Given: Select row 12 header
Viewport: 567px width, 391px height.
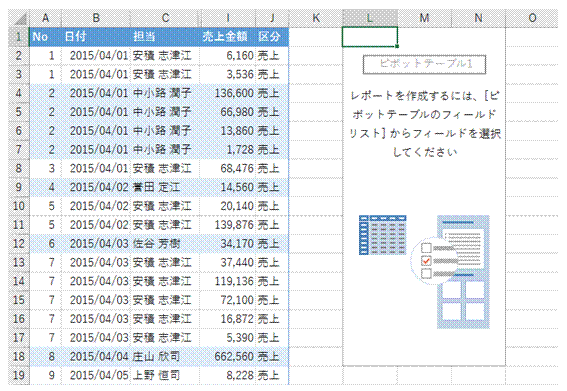Looking at the screenshot, I should point(19,244).
